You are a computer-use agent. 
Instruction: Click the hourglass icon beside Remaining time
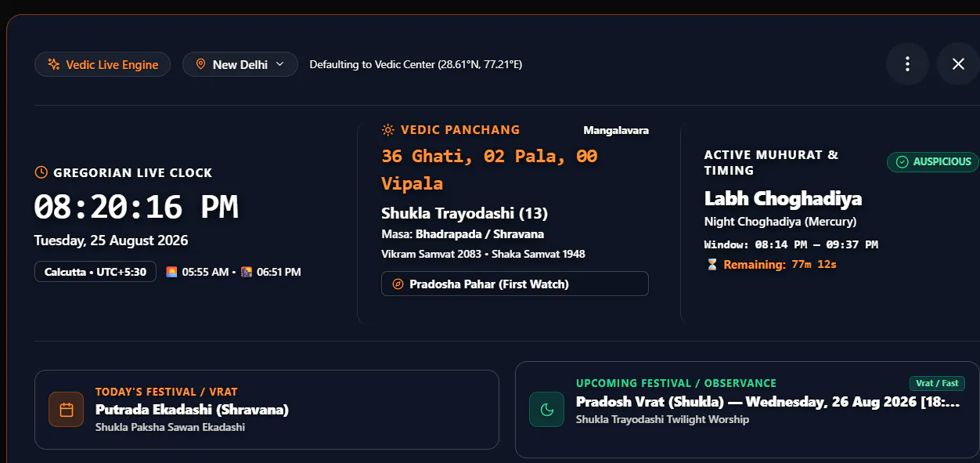tap(712, 265)
